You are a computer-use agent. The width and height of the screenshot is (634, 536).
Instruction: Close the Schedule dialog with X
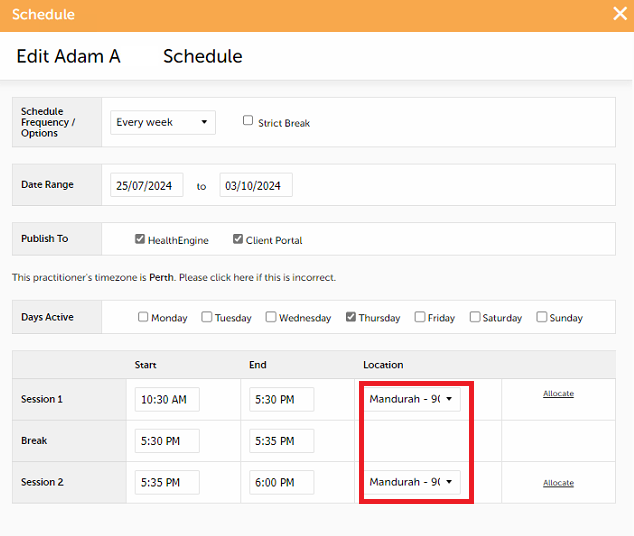click(x=619, y=14)
